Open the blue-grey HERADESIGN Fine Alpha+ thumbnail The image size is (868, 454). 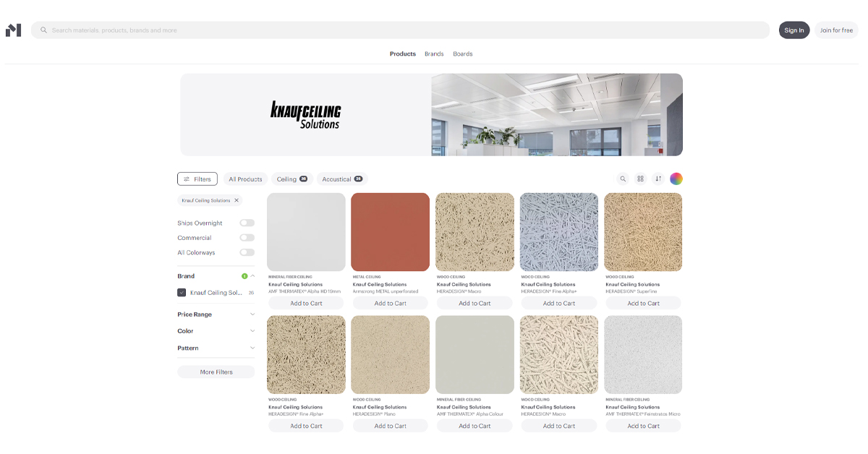[559, 232]
